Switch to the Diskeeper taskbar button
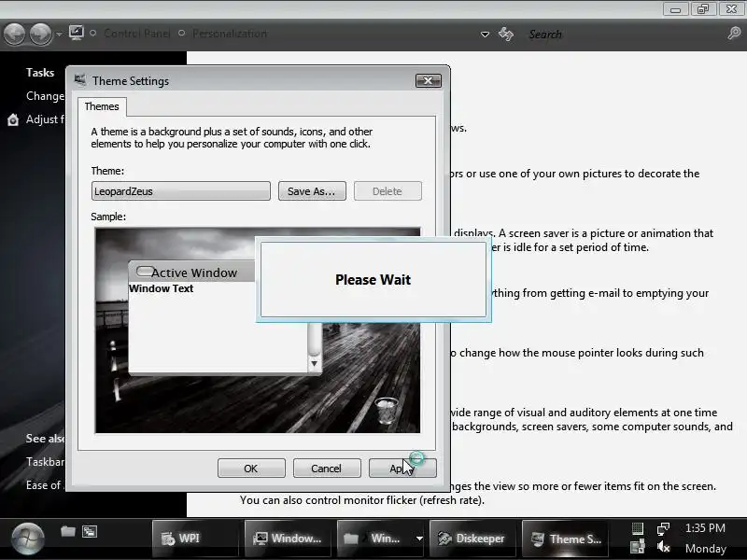 point(472,539)
